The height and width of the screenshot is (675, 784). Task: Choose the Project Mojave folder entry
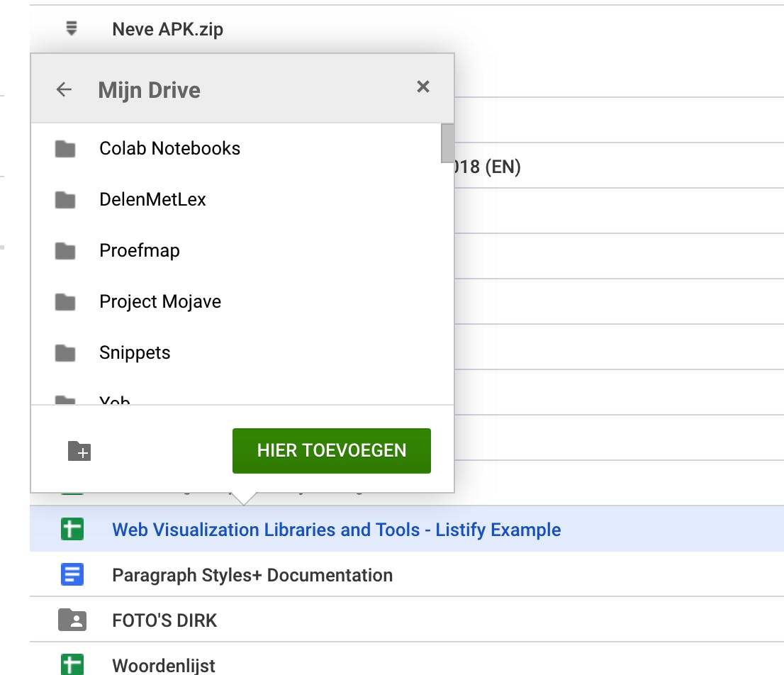click(160, 302)
